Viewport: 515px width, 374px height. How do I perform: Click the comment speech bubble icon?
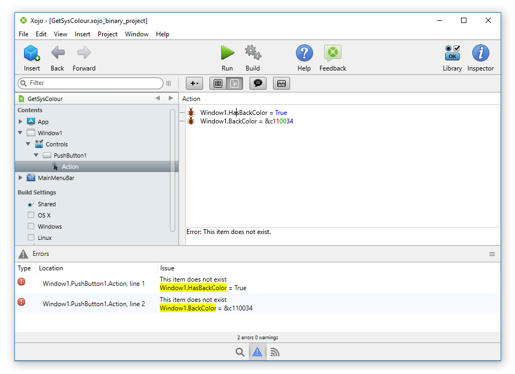click(258, 83)
